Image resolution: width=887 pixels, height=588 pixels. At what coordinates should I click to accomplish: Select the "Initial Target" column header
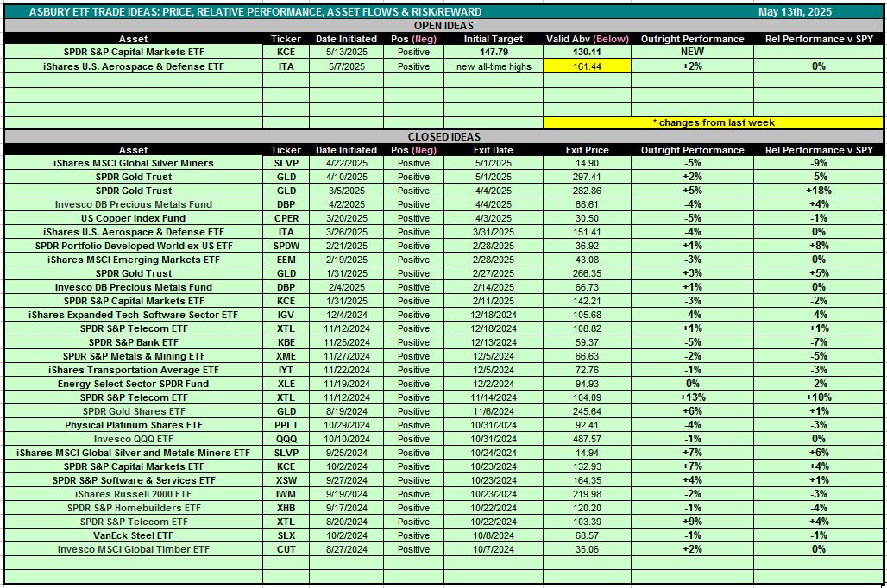point(494,39)
